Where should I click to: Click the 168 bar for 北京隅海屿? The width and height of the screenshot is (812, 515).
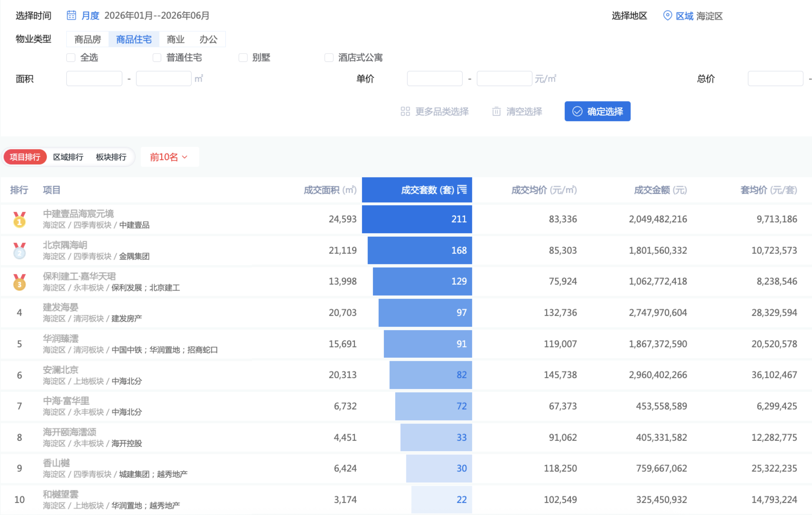420,250
